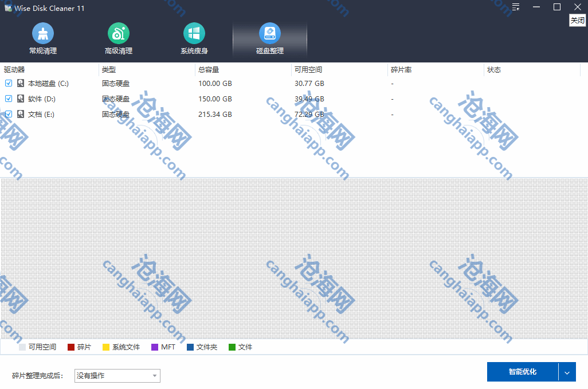Viewport: 588px width, 389px height.
Task: Click the 软件 (D:) drive icon
Action: [21, 99]
